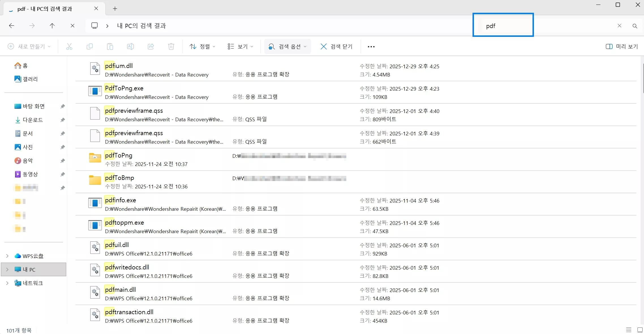Open the three-dots more options menu
This screenshot has width=644, height=334.
(x=371, y=47)
